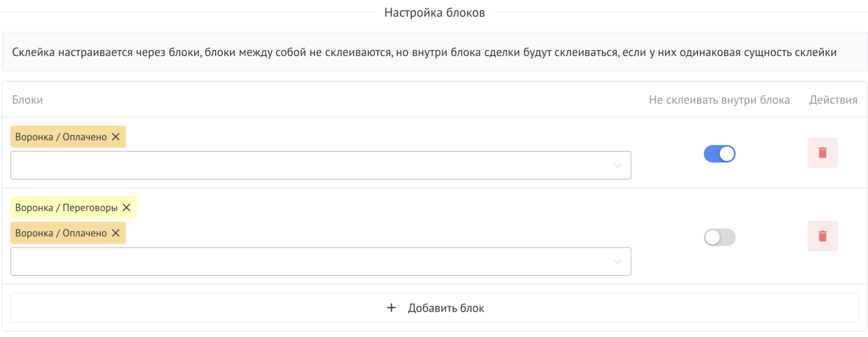
Task: Delete the second block with trash icon
Action: click(822, 236)
